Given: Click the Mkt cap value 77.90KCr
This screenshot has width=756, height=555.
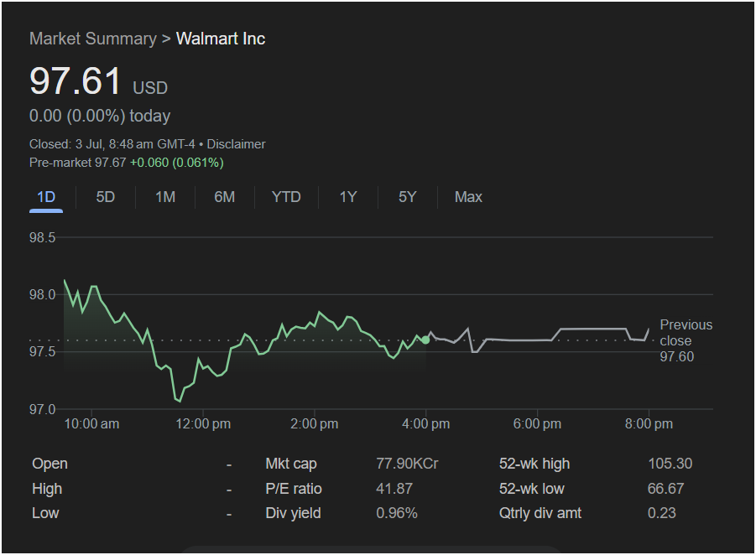Looking at the screenshot, I should [407, 464].
